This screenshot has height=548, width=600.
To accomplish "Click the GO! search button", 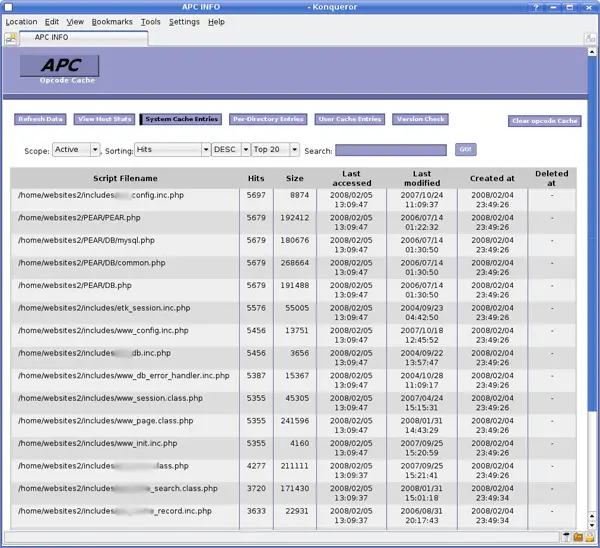I will (x=466, y=149).
